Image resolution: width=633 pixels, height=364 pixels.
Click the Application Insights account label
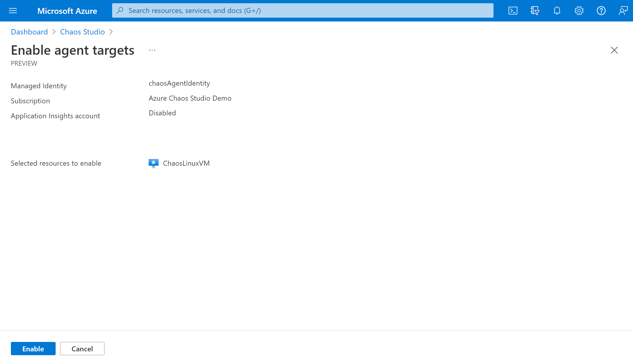tap(55, 115)
